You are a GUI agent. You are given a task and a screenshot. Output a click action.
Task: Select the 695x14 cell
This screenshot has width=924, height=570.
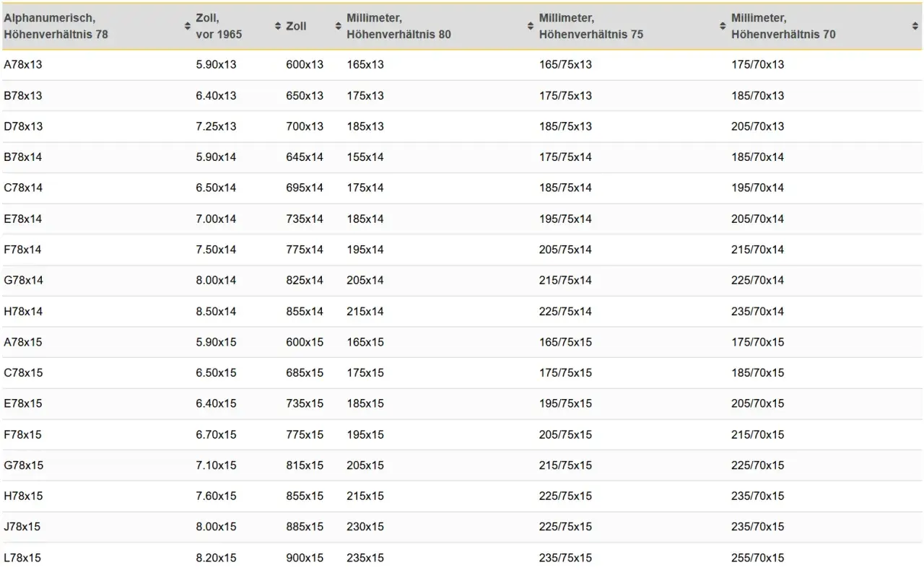(305, 188)
